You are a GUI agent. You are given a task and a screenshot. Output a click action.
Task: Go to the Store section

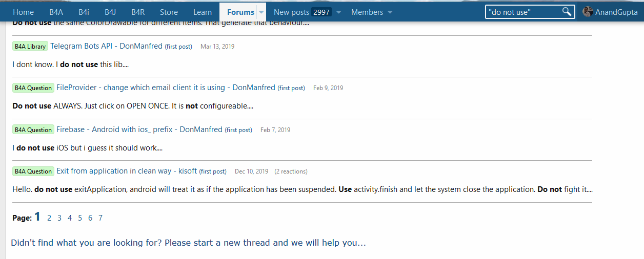[169, 12]
